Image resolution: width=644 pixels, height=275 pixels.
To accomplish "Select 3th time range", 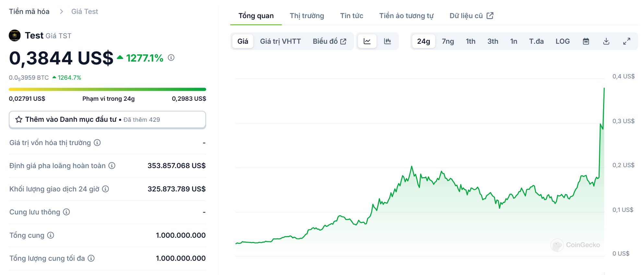I will pos(493,41).
